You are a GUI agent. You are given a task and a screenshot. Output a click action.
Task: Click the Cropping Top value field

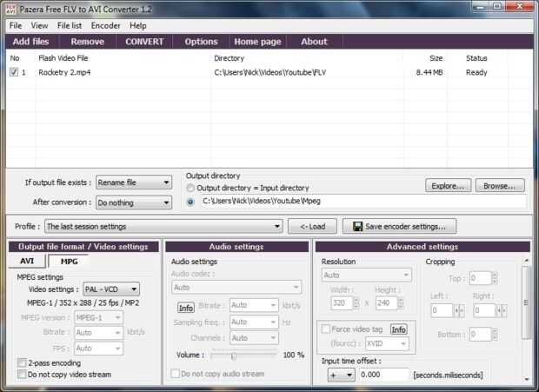coord(481,278)
